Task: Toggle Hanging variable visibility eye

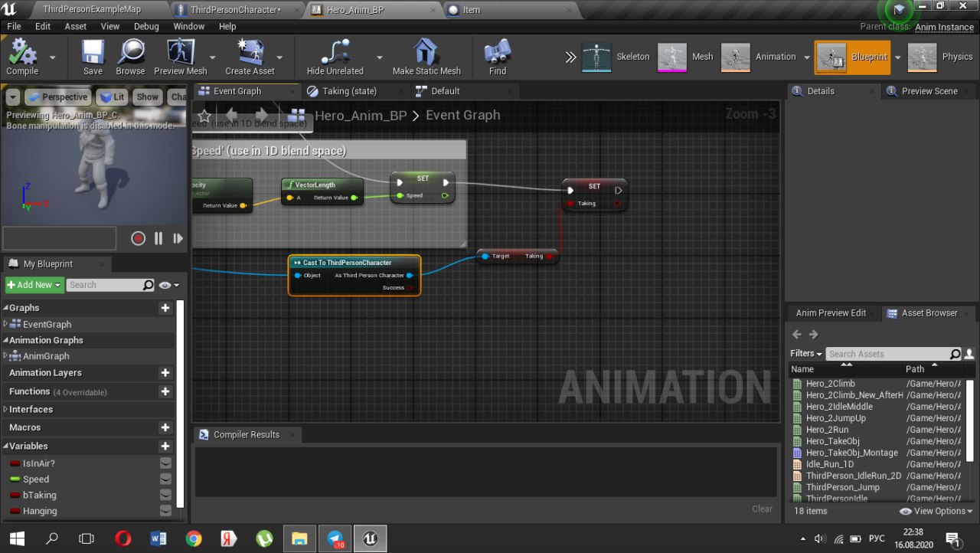Action: pos(165,511)
